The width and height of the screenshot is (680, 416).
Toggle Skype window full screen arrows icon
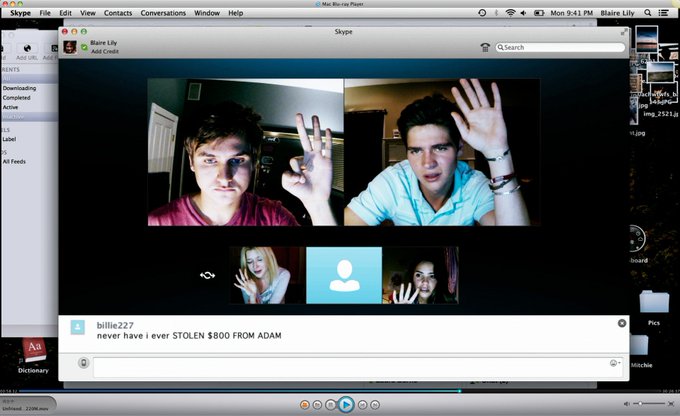coord(624,32)
